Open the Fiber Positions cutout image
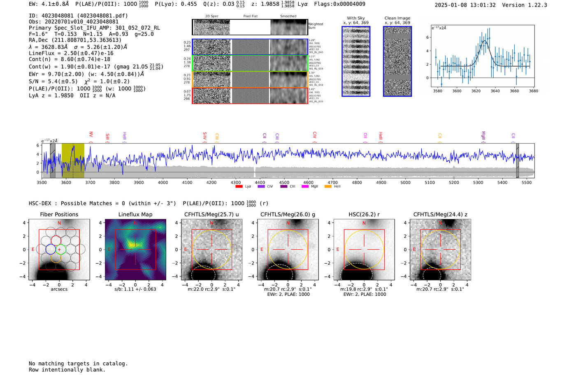 pos(59,249)
